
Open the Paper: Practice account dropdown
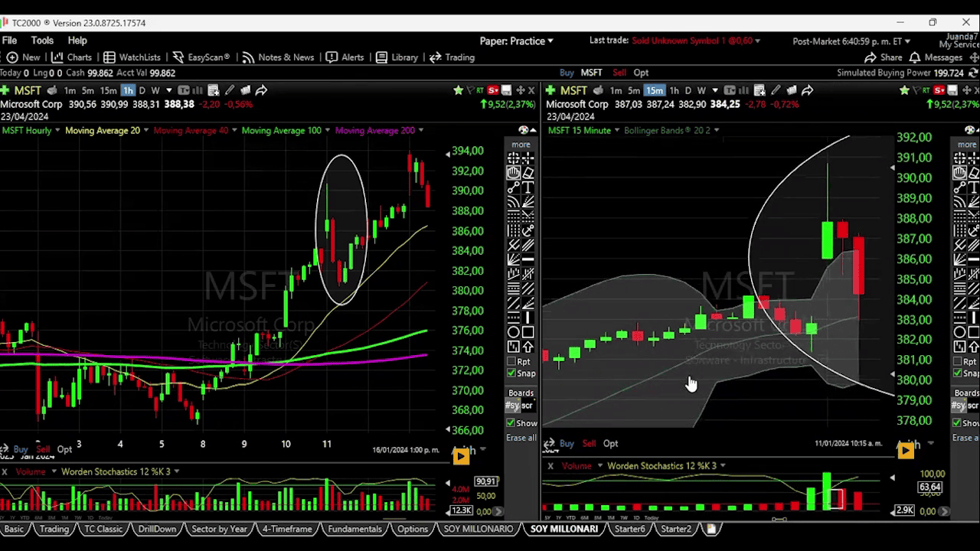(516, 41)
